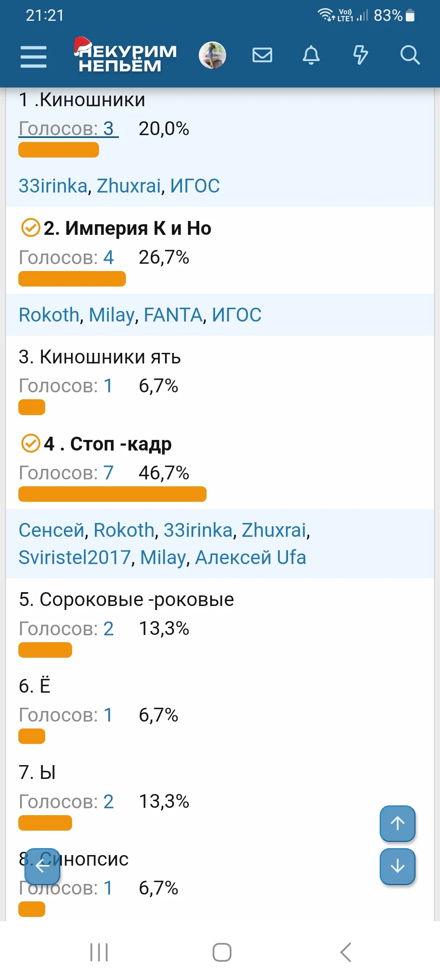Open the hamburger navigation menu
Viewport: 440px width, 980px height.
coord(34,57)
